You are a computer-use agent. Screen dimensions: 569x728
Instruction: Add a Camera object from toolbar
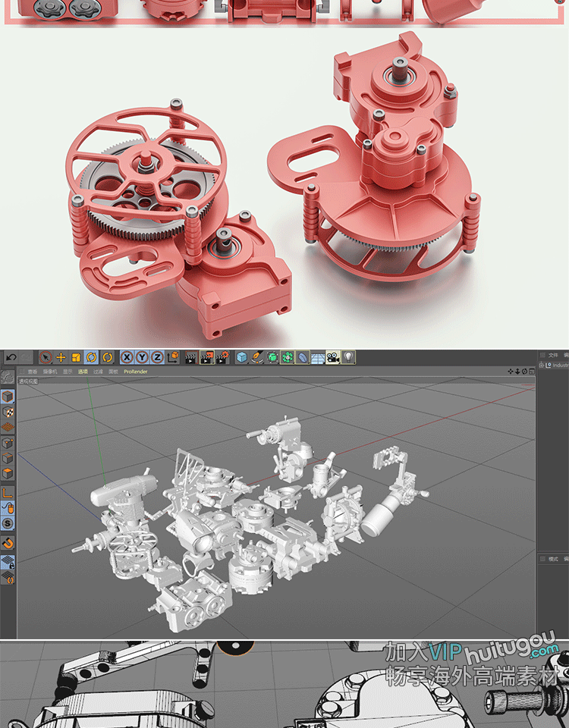pos(333,357)
